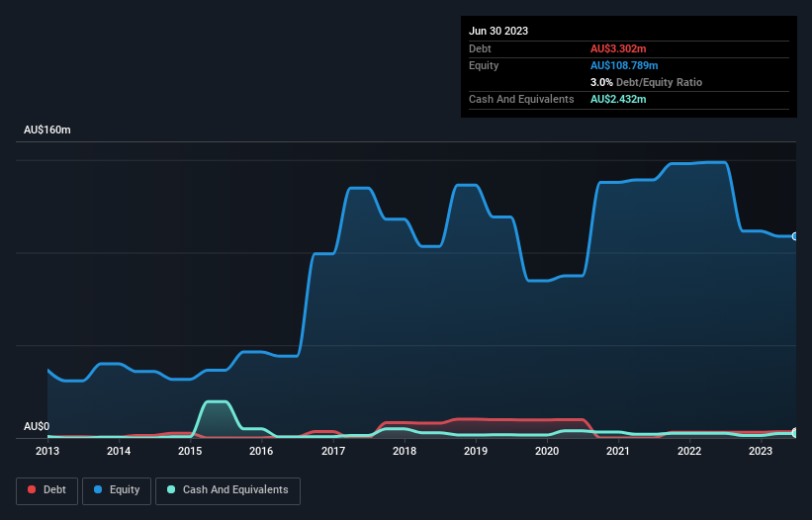Click the 2016 x-axis label
Image resolution: width=812 pixels, height=520 pixels.
(261, 451)
